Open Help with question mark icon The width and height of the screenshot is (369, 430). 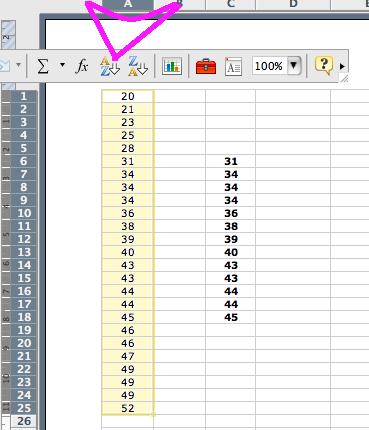pyautogui.click(x=323, y=65)
